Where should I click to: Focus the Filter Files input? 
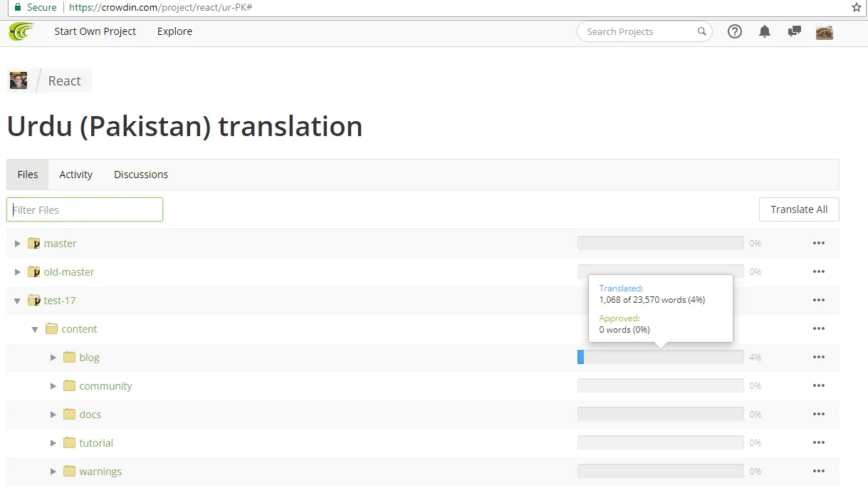(85, 209)
